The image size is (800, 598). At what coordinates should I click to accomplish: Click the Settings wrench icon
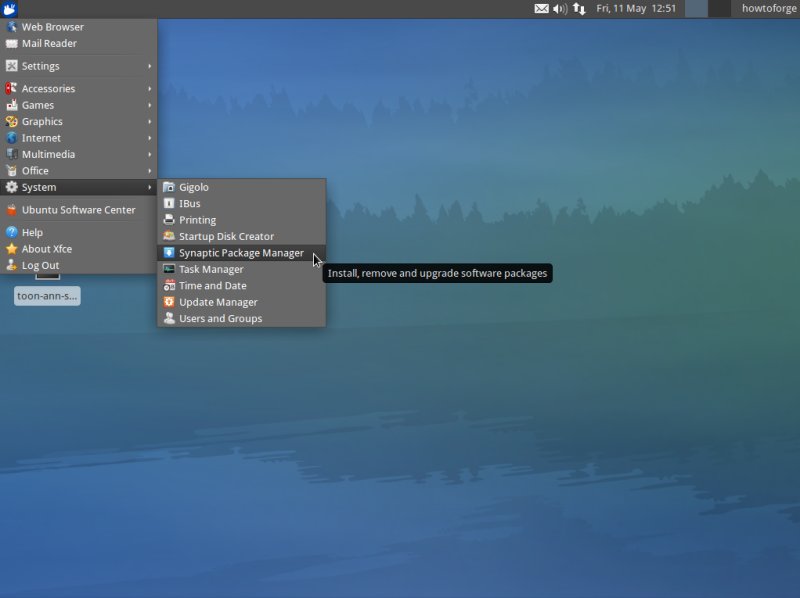[x=11, y=66]
